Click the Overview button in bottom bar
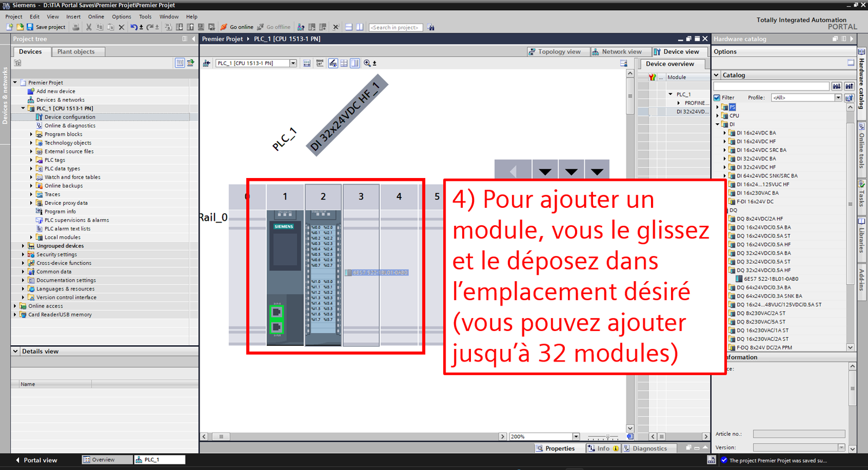 point(107,460)
